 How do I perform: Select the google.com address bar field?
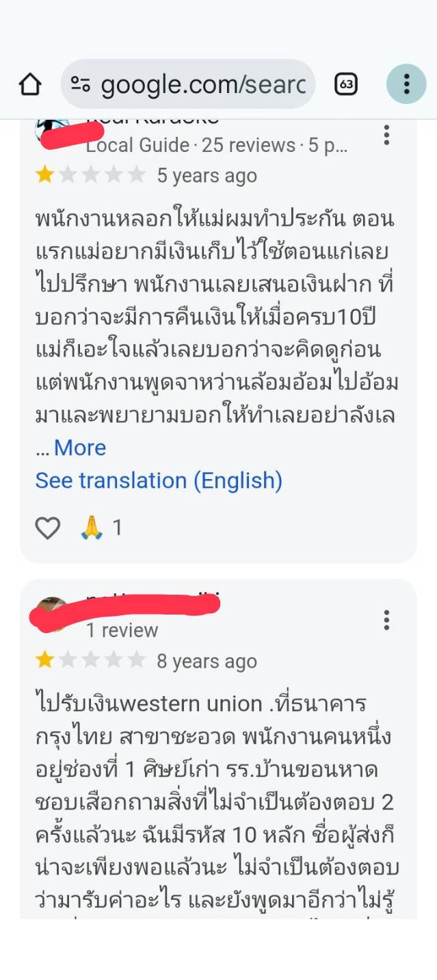188,84
